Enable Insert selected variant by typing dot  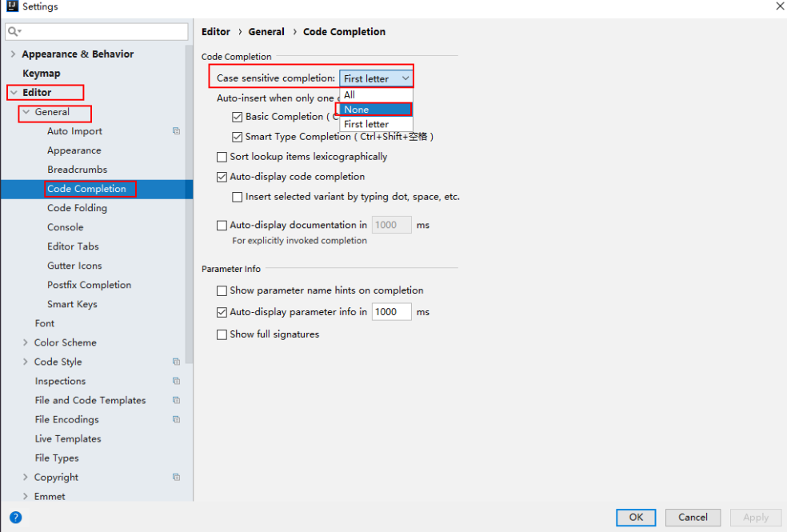point(238,198)
